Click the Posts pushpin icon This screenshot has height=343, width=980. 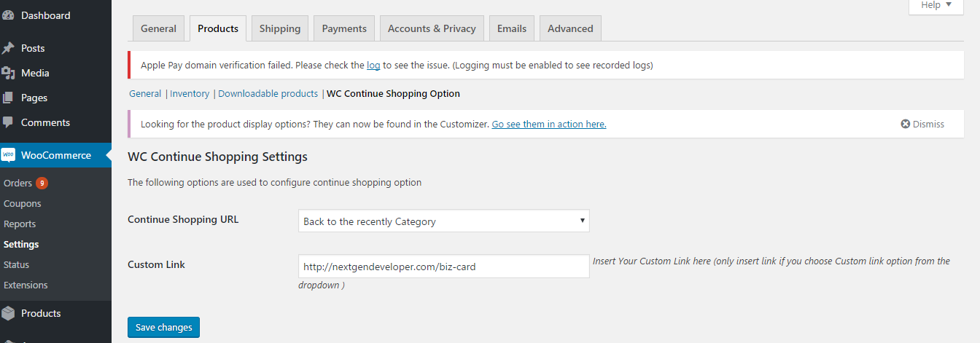pos(8,48)
